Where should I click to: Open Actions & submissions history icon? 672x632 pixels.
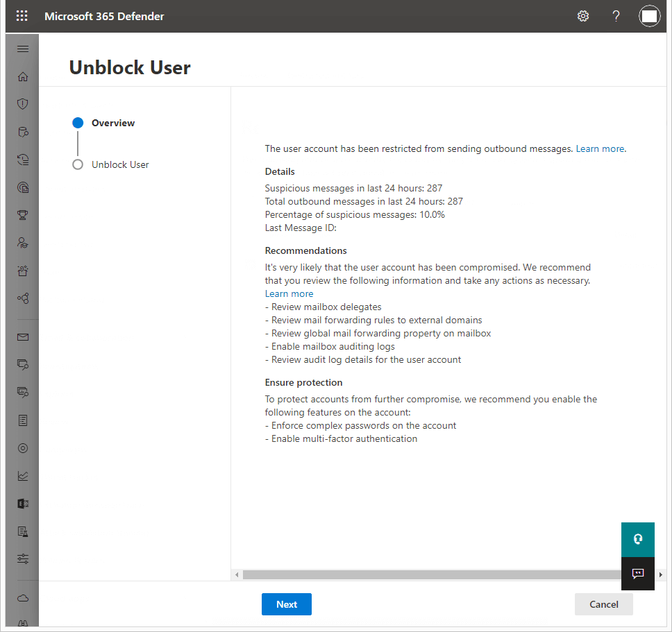click(x=23, y=160)
